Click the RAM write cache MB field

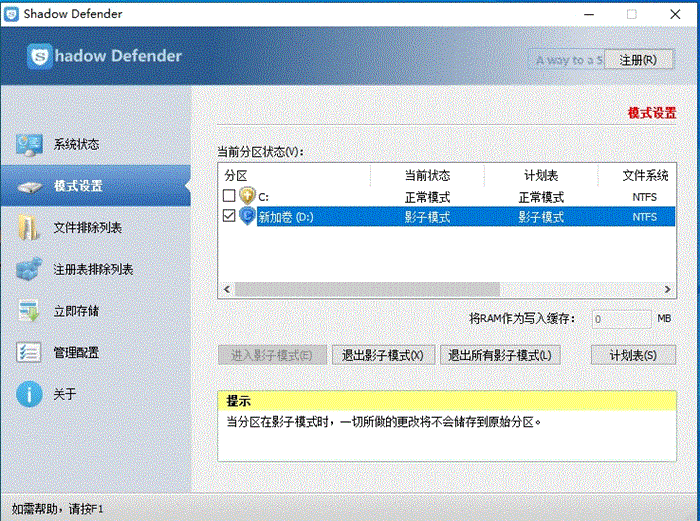point(621,319)
